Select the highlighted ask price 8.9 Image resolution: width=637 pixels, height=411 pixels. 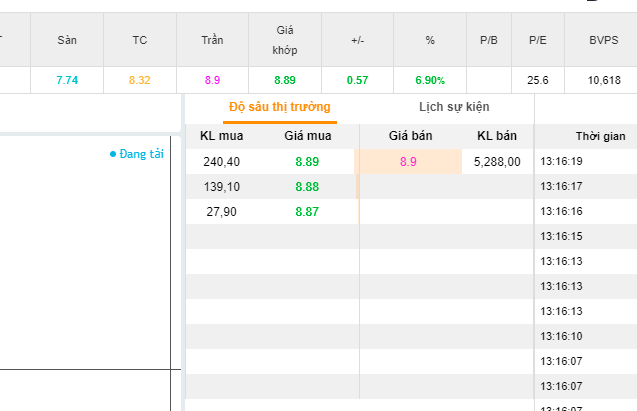[x=408, y=161]
